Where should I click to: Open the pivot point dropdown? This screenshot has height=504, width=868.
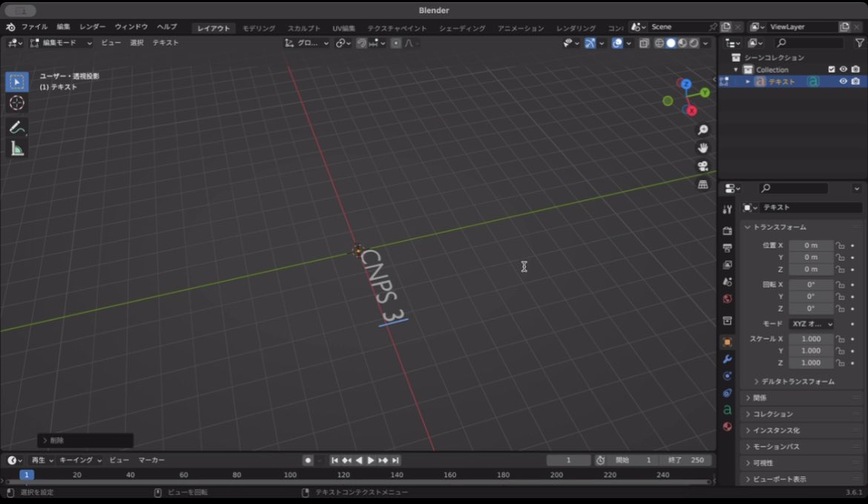click(343, 43)
